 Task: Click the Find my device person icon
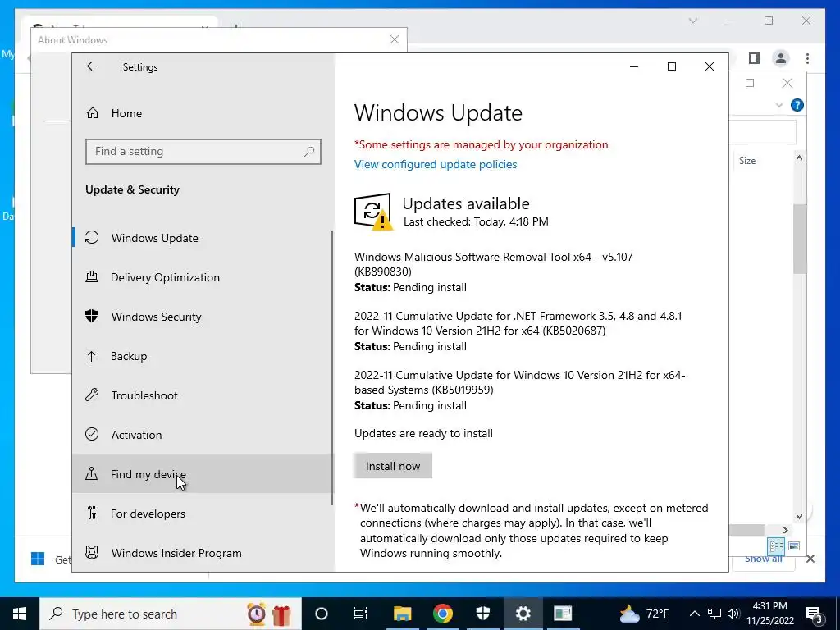92,473
